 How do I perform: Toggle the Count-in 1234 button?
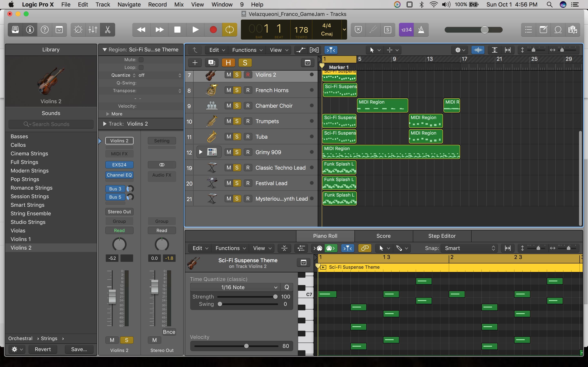tap(406, 30)
